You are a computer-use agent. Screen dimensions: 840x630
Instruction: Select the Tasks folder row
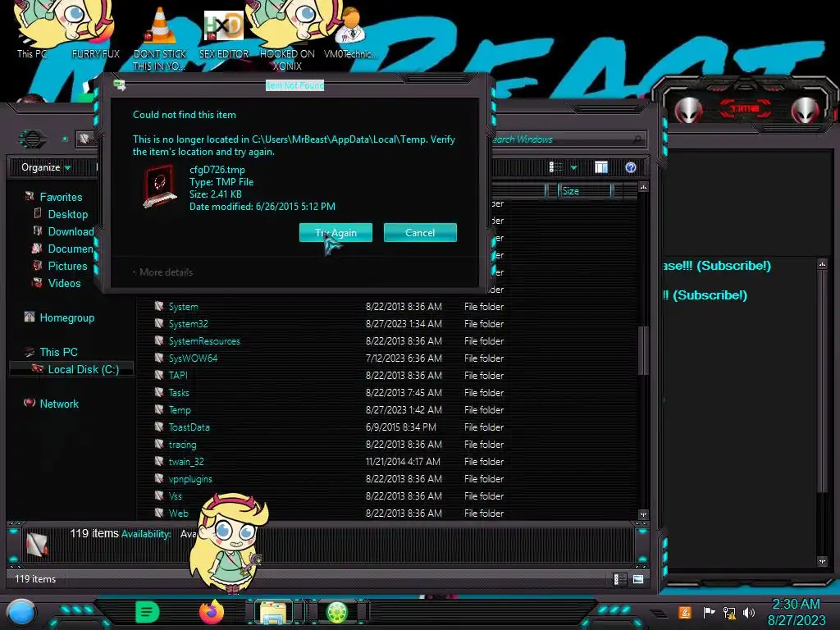[387, 393]
